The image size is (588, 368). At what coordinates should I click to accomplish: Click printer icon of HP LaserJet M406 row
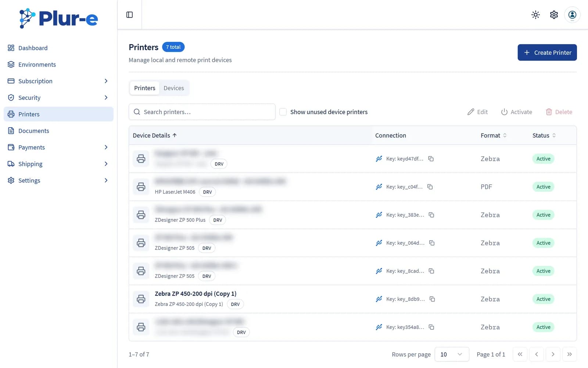tap(141, 187)
